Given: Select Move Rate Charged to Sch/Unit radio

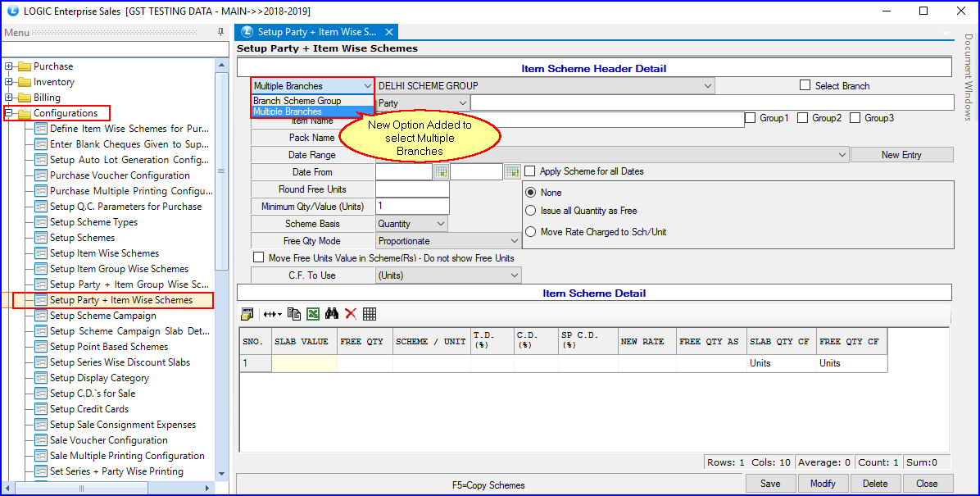Looking at the screenshot, I should [x=531, y=231].
